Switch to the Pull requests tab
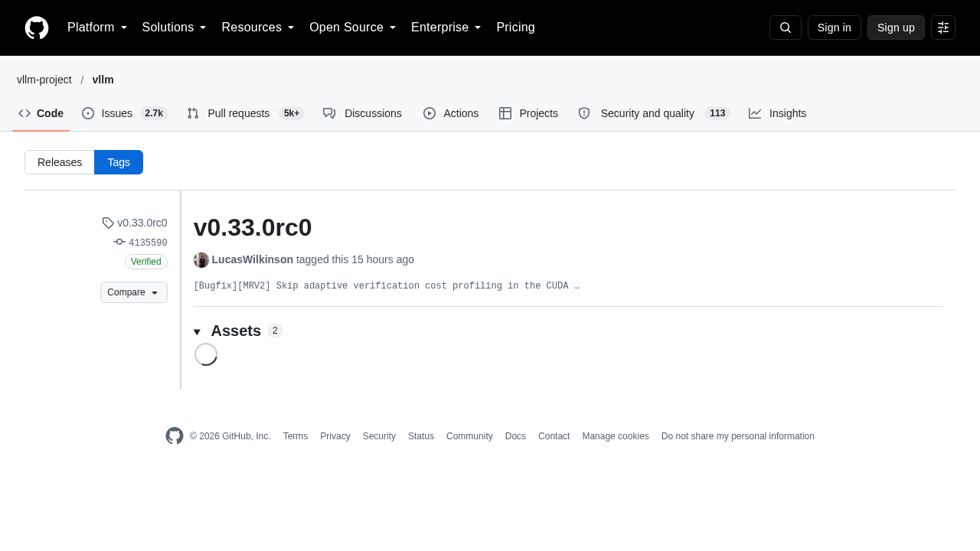The height and width of the screenshot is (551, 980). (x=246, y=113)
